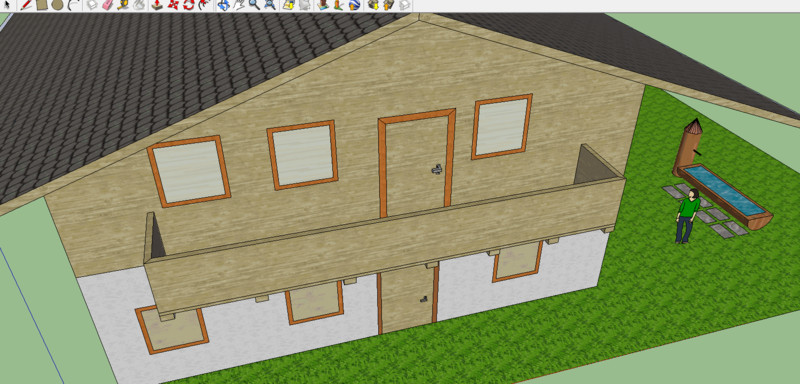Image resolution: width=800 pixels, height=384 pixels.
Task: Click the Zoom Extents icon
Action: click(269, 5)
